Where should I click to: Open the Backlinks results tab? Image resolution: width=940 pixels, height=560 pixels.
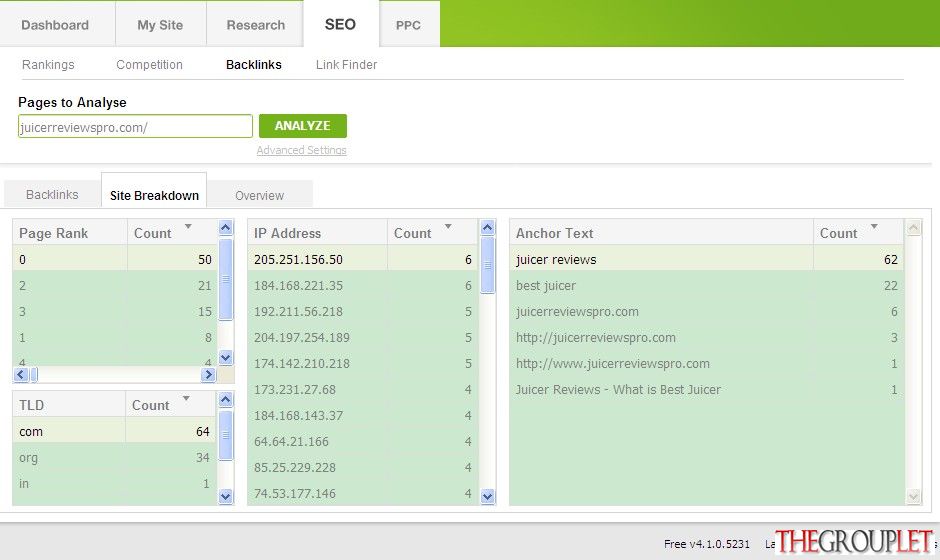(x=52, y=195)
